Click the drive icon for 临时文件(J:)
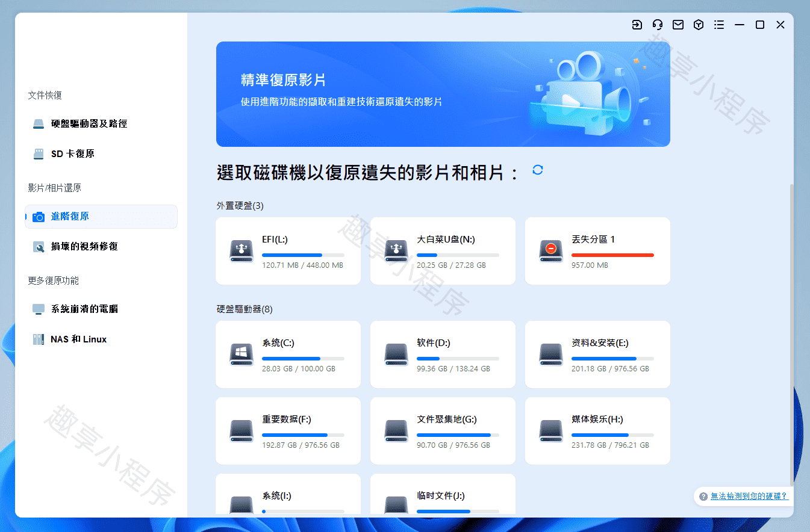 pyautogui.click(x=396, y=505)
